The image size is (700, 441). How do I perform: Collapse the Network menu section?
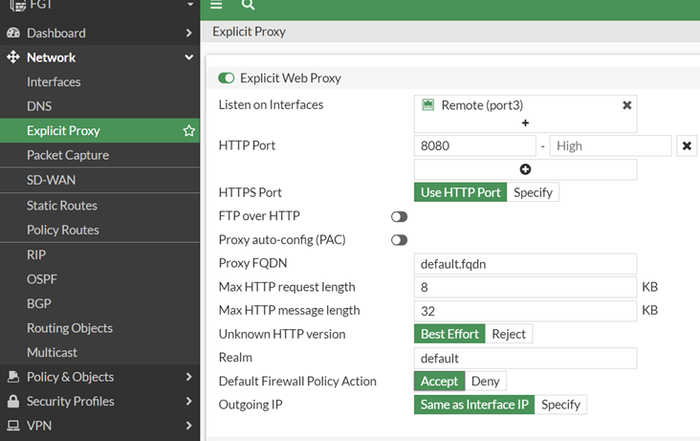click(189, 58)
